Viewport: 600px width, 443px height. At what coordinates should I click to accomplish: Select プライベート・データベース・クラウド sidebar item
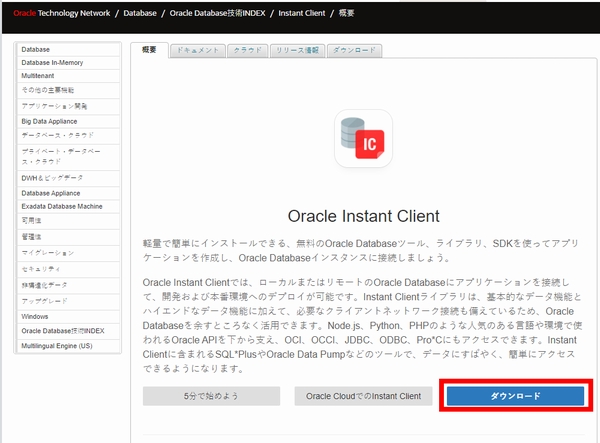coord(68,156)
